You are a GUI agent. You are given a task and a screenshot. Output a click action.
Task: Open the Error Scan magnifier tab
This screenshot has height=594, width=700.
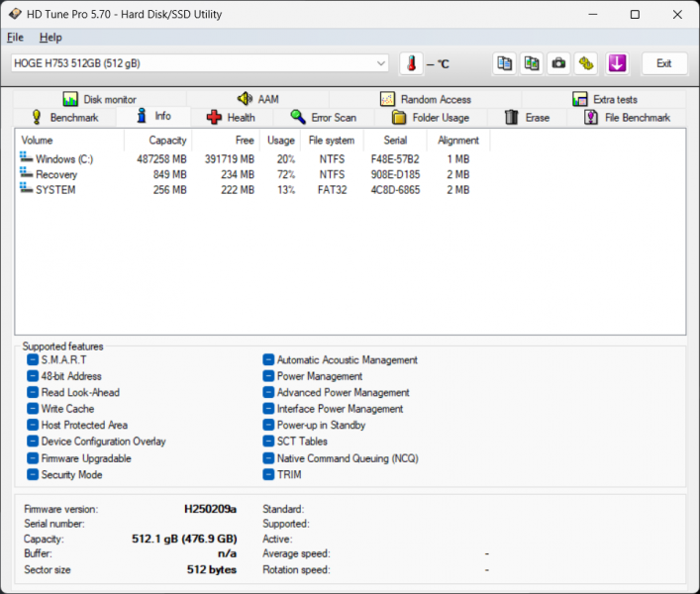323,118
